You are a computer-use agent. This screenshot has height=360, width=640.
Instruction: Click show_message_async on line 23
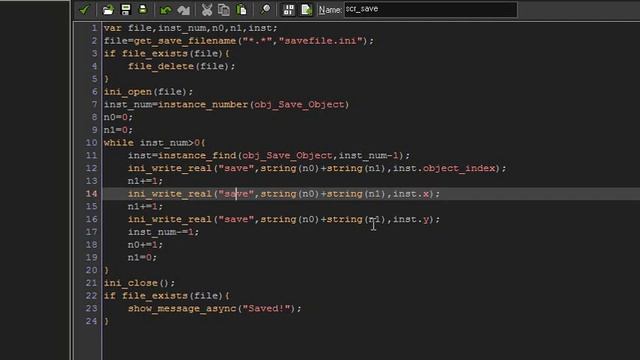click(182, 309)
